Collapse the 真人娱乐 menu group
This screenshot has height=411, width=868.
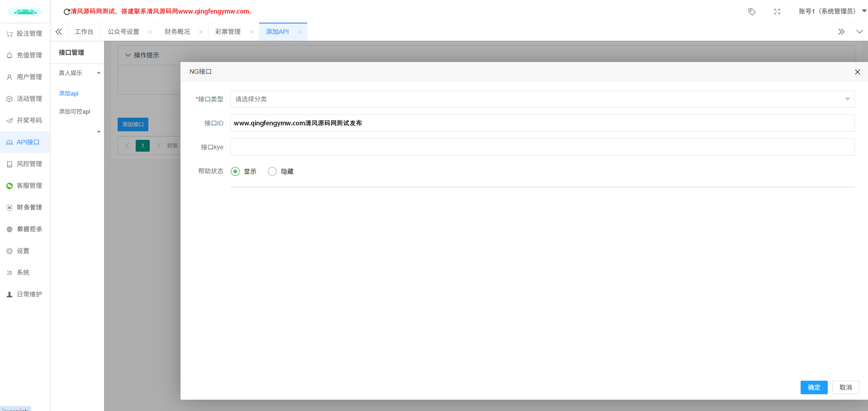coord(99,73)
